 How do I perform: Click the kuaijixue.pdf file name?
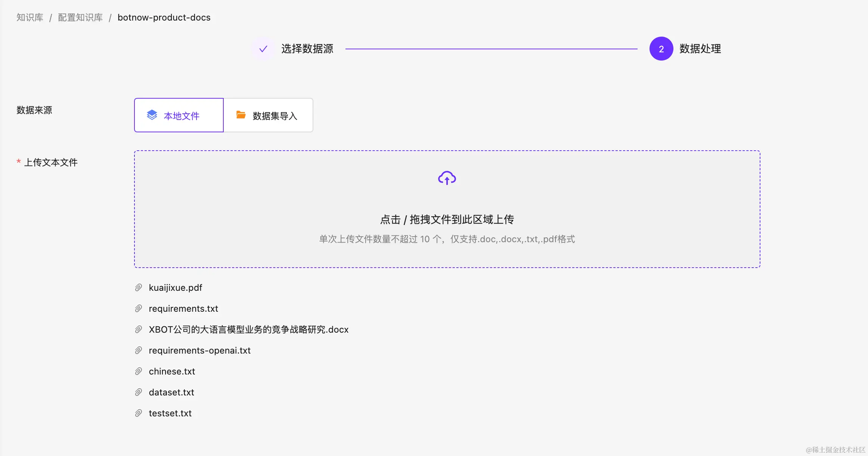click(x=175, y=287)
